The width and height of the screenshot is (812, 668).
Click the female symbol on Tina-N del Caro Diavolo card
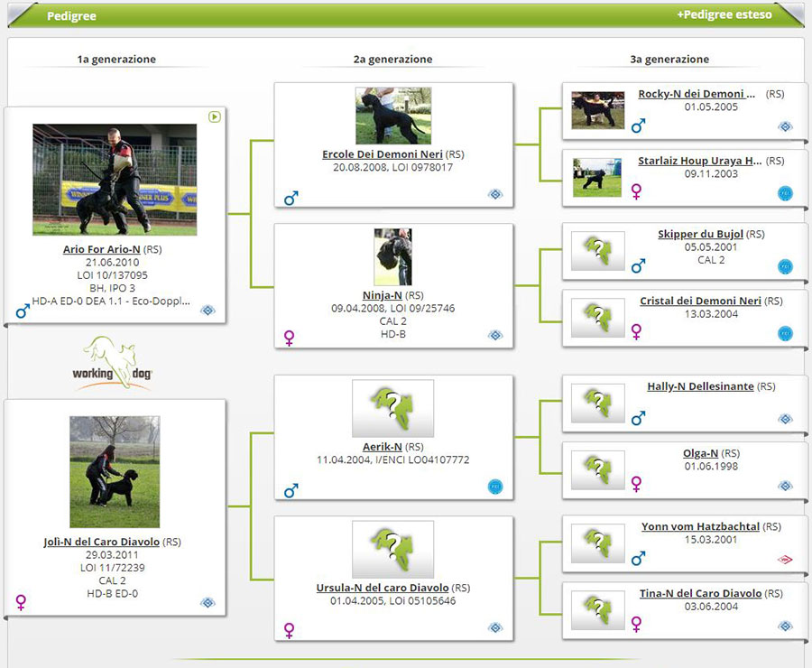pyautogui.click(x=636, y=624)
